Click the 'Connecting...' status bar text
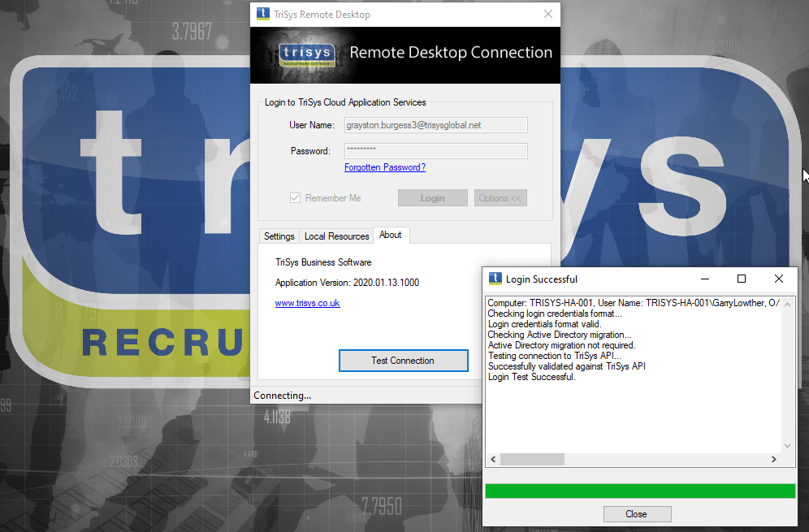809x532 pixels. click(x=282, y=396)
